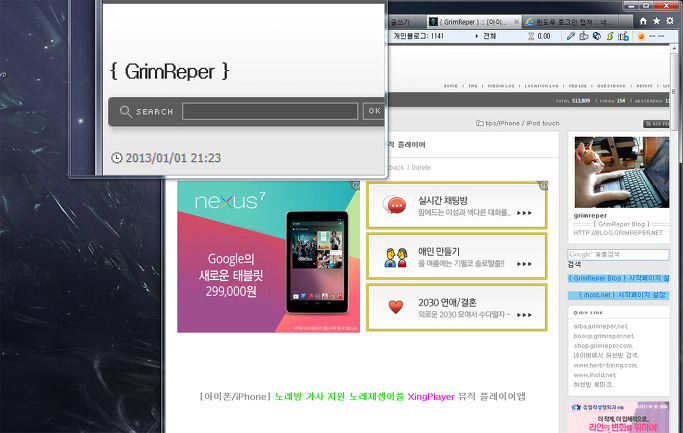683x433 pixels.
Task: Click the RSS FEED button
Action: coord(656,124)
